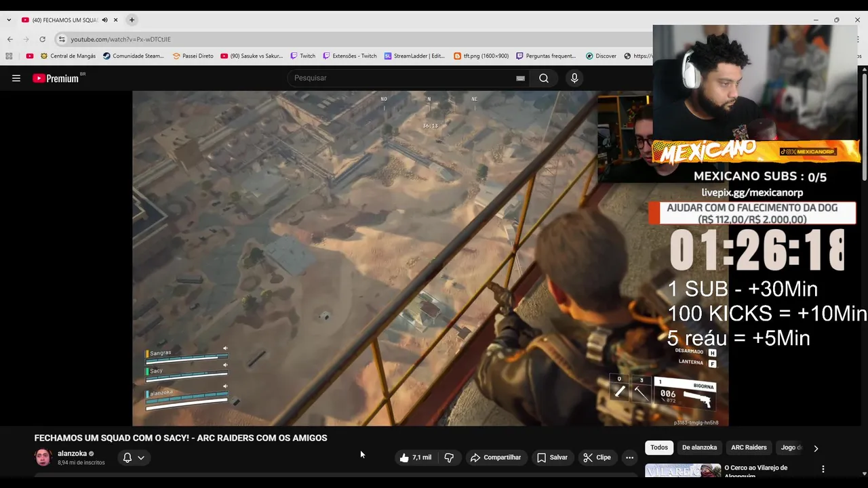
Task: Show next filter chips with arrow
Action: tap(816, 448)
